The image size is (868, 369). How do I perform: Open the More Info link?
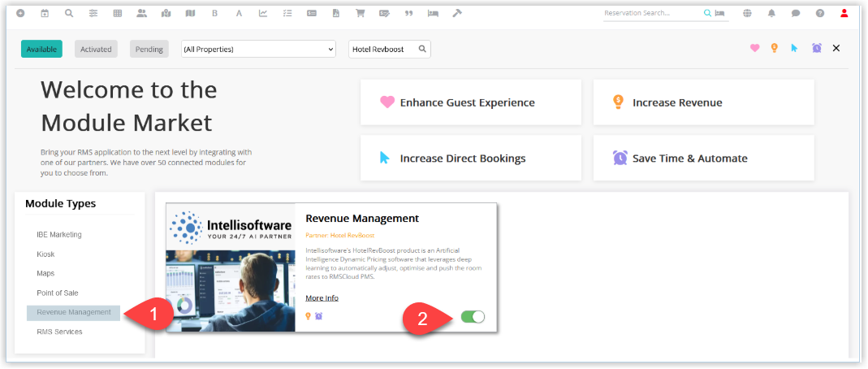click(322, 298)
